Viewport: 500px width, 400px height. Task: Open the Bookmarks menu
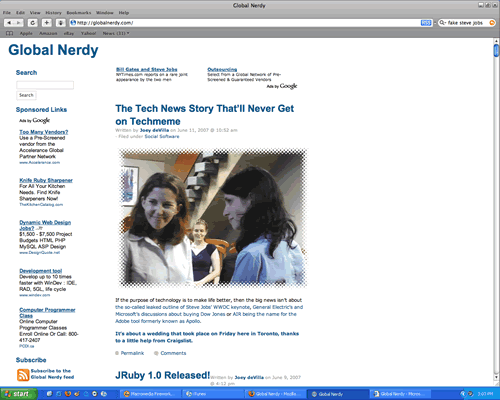[x=79, y=13]
